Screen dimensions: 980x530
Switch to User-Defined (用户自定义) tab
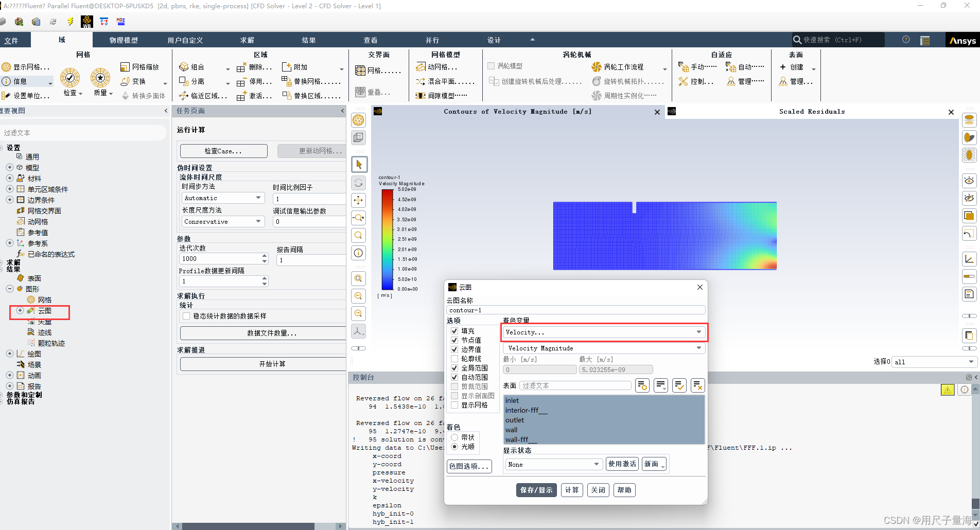point(185,40)
